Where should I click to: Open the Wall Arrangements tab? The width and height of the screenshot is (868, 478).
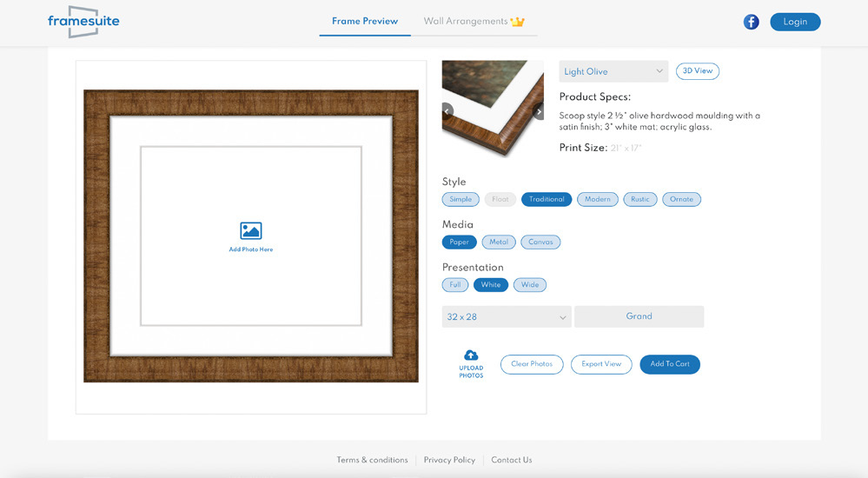(x=465, y=21)
